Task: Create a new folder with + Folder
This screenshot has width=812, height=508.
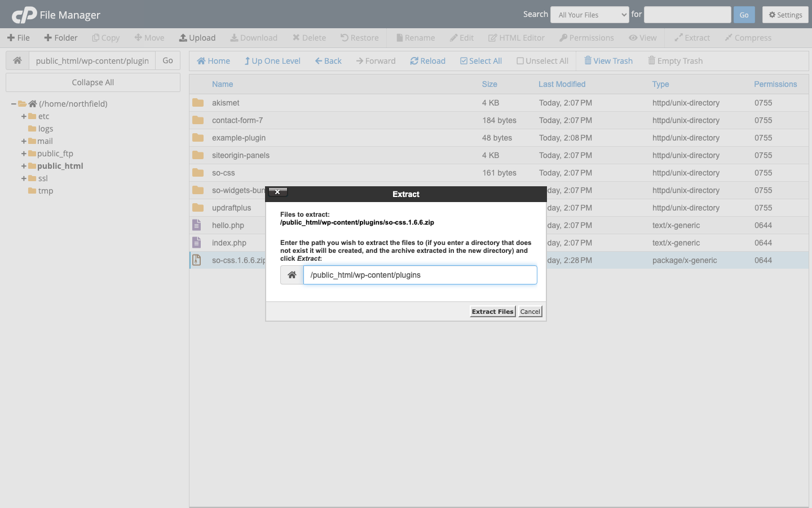Action: coord(61,38)
